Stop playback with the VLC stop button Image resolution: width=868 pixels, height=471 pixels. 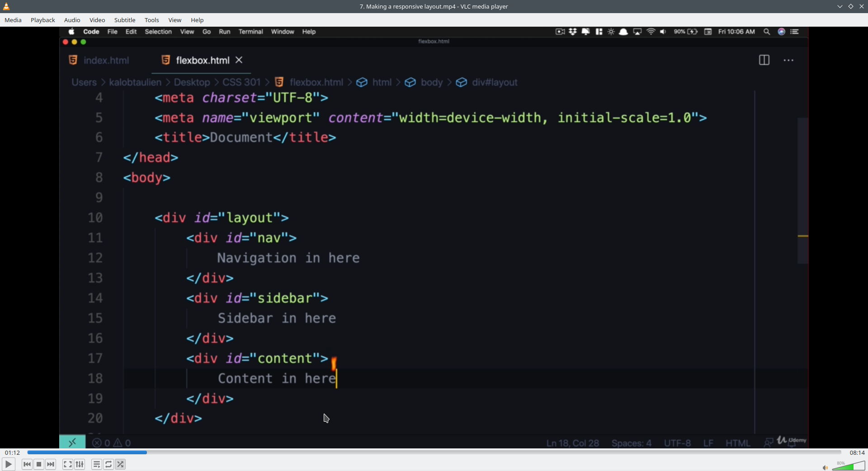[x=39, y=464]
